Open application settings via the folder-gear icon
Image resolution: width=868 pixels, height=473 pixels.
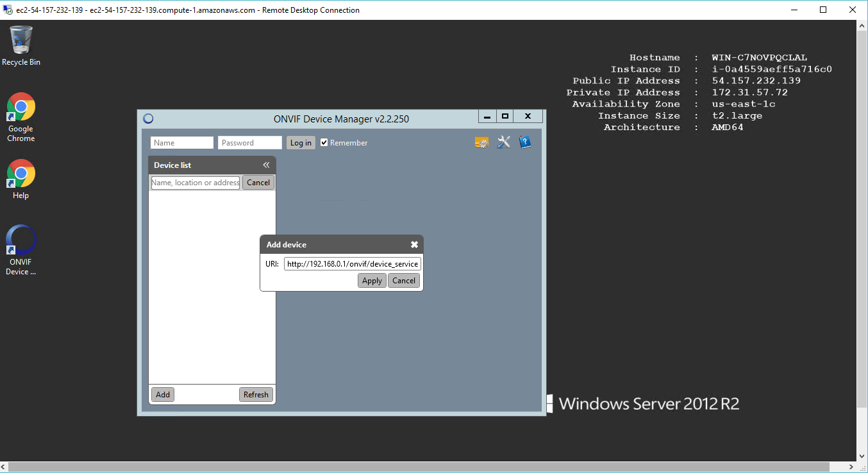click(x=481, y=142)
